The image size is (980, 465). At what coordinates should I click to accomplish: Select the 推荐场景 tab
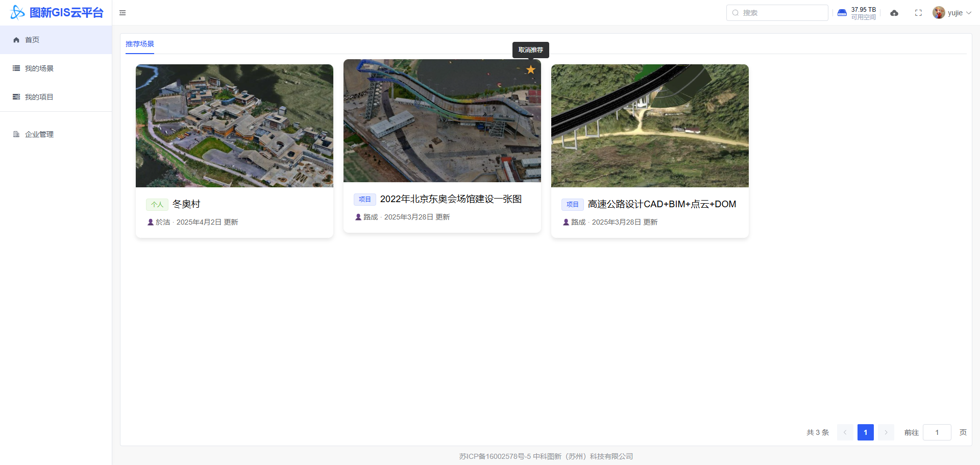(x=140, y=44)
